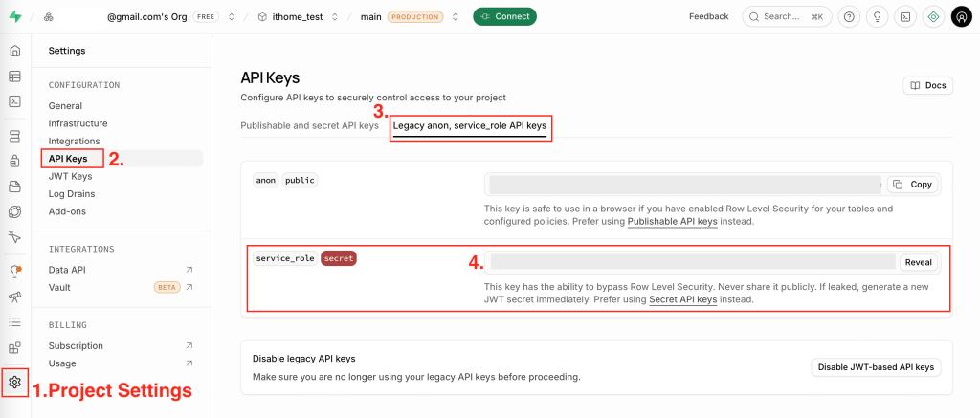Click the red secret tag
This screenshot has height=418, width=980.
tap(338, 258)
